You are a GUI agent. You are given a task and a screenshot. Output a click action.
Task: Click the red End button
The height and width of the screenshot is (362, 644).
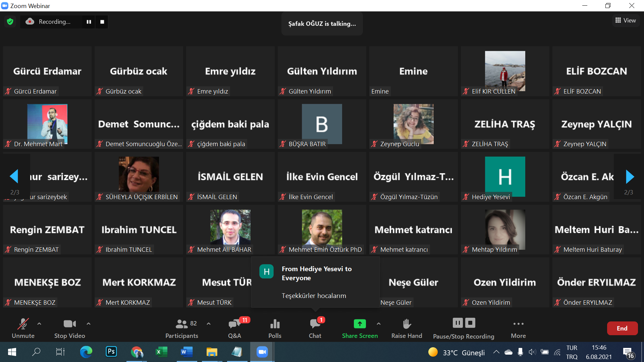click(622, 328)
